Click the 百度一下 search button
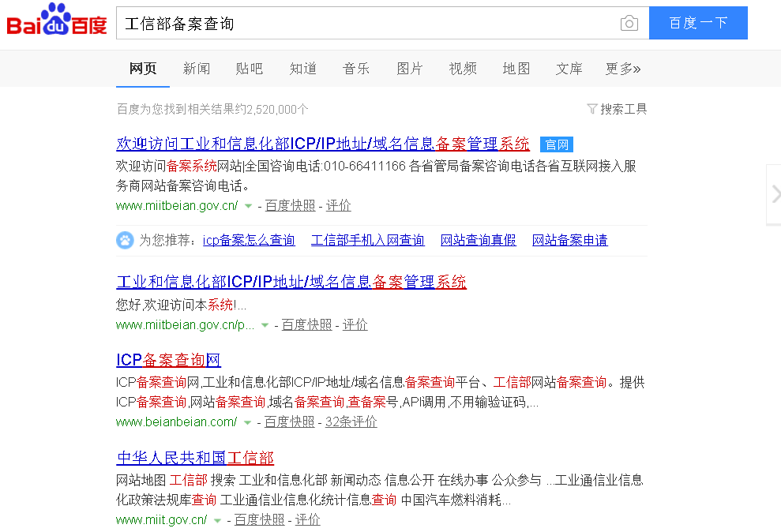Screen dimensions: 781x532 tap(698, 23)
